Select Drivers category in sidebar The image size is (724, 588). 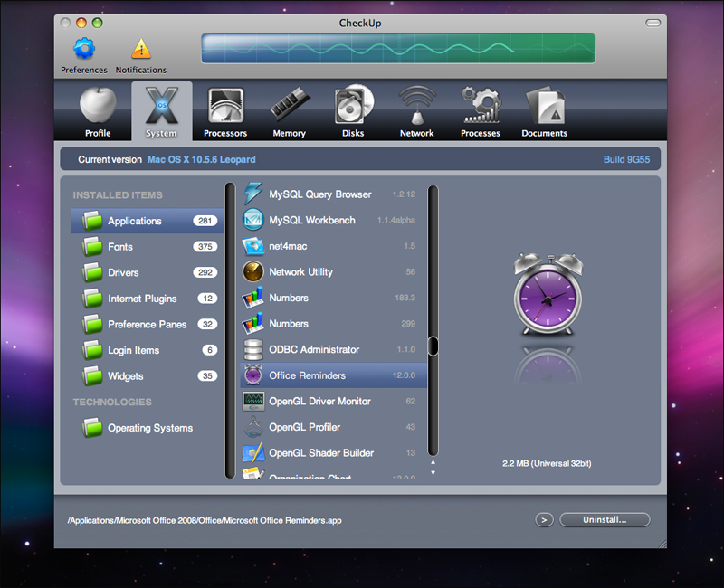click(148, 273)
